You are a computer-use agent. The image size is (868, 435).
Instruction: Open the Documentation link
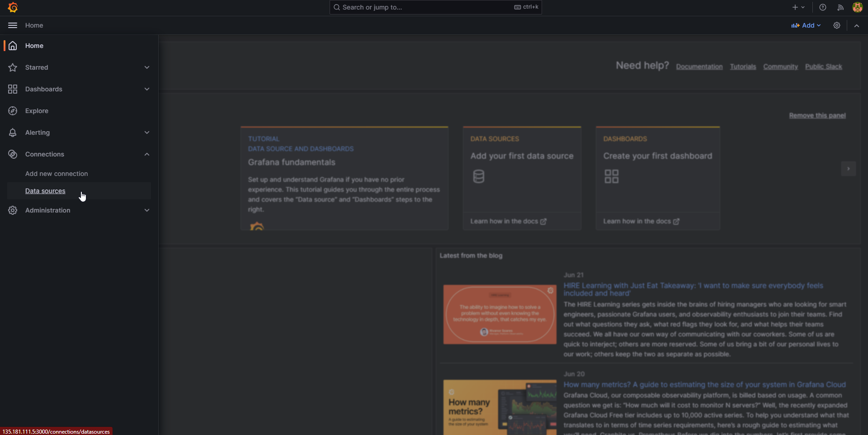(699, 67)
